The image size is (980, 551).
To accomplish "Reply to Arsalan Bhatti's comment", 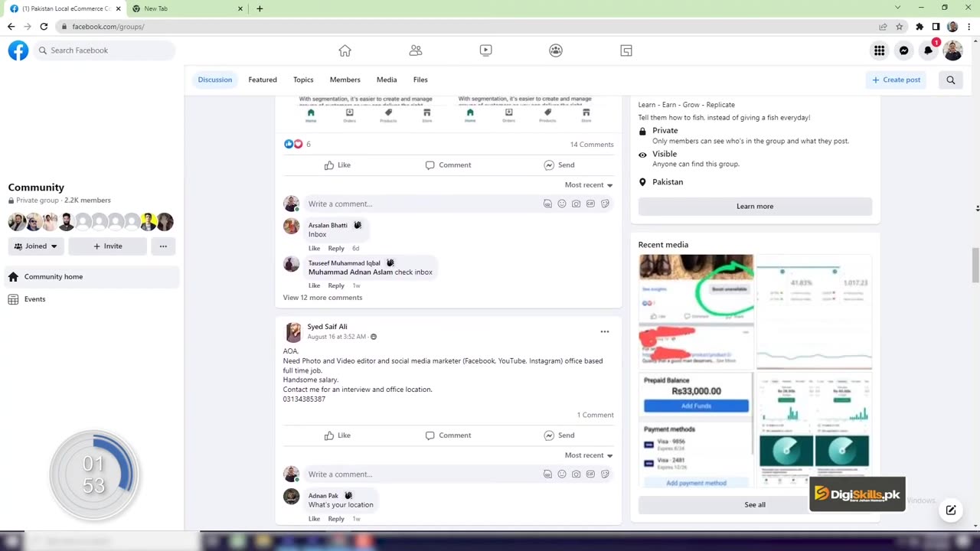I will [336, 248].
